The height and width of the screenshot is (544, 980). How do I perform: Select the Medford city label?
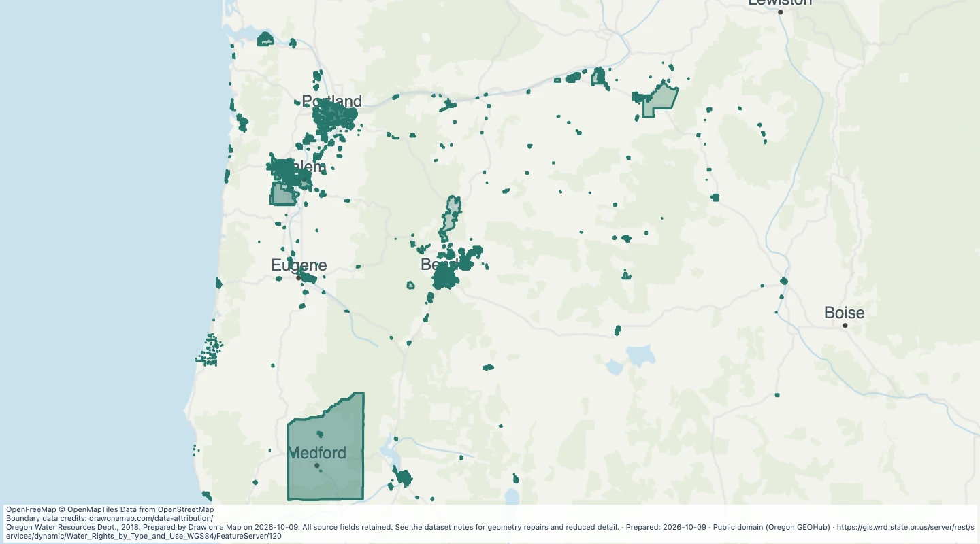(x=318, y=452)
